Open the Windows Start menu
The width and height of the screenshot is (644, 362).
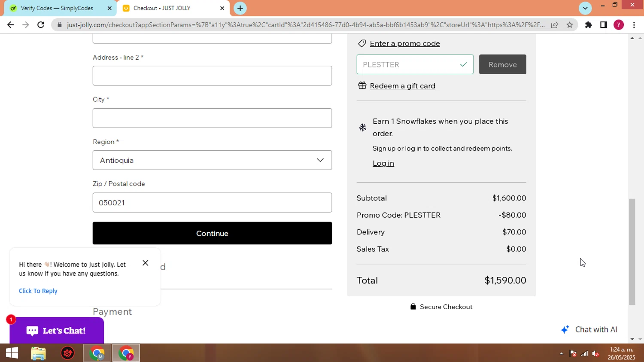(x=12, y=353)
